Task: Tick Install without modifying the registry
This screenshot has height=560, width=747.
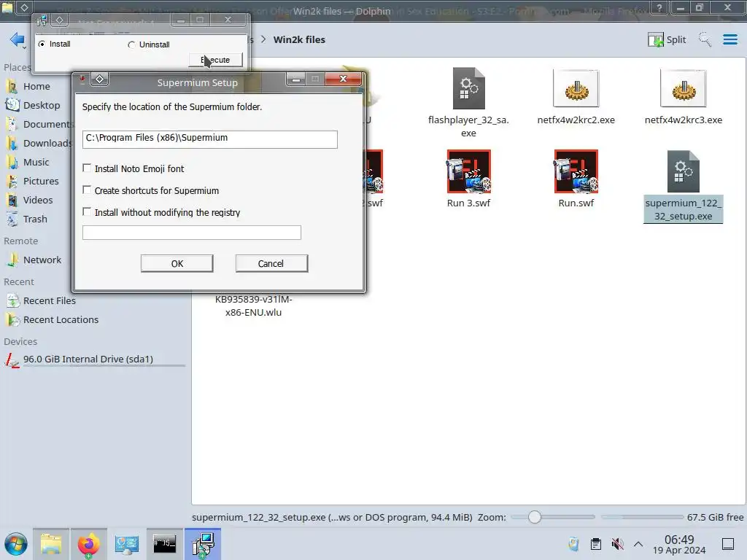Action: click(x=87, y=212)
